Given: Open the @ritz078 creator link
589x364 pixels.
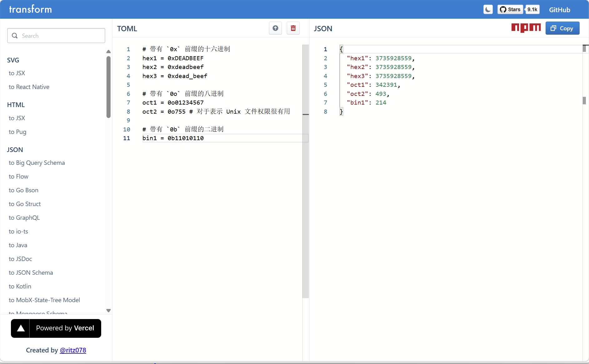Looking at the screenshot, I should click(x=73, y=350).
